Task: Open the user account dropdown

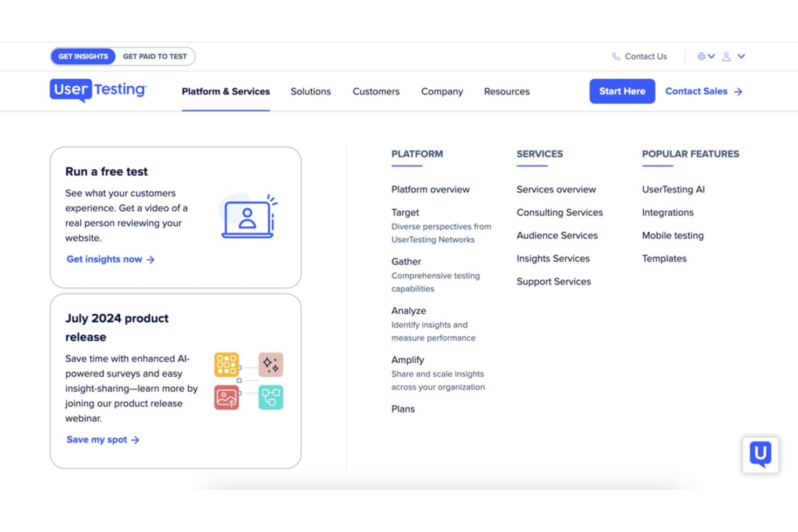Action: click(x=733, y=56)
